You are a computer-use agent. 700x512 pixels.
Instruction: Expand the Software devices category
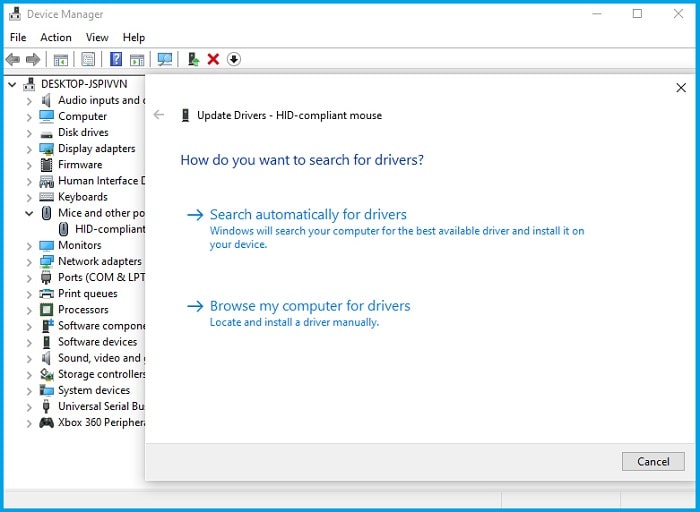tap(29, 342)
